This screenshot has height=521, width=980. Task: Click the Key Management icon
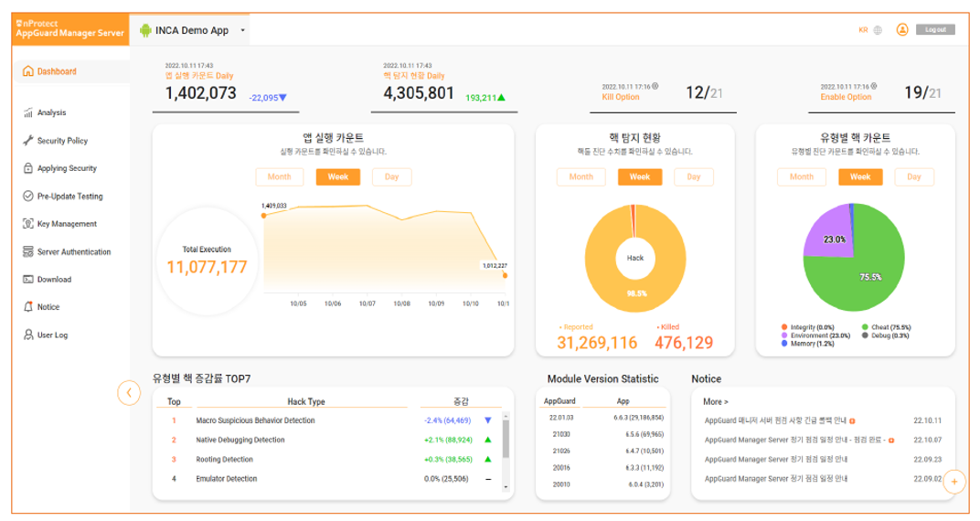[x=28, y=224]
